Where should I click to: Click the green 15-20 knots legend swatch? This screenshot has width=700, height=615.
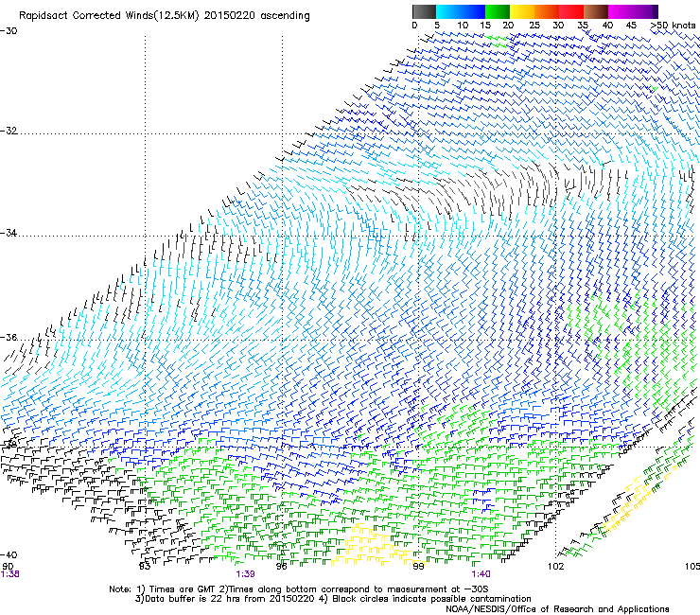497,11
